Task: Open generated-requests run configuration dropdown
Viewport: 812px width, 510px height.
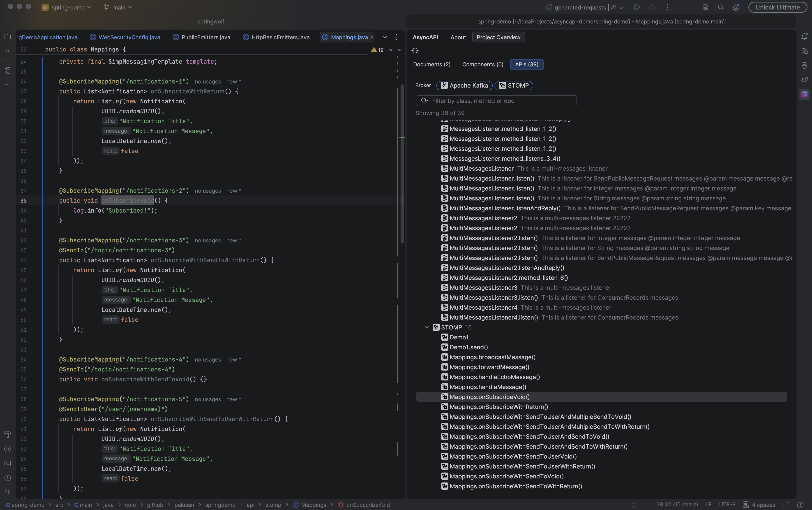Action: 584,7
